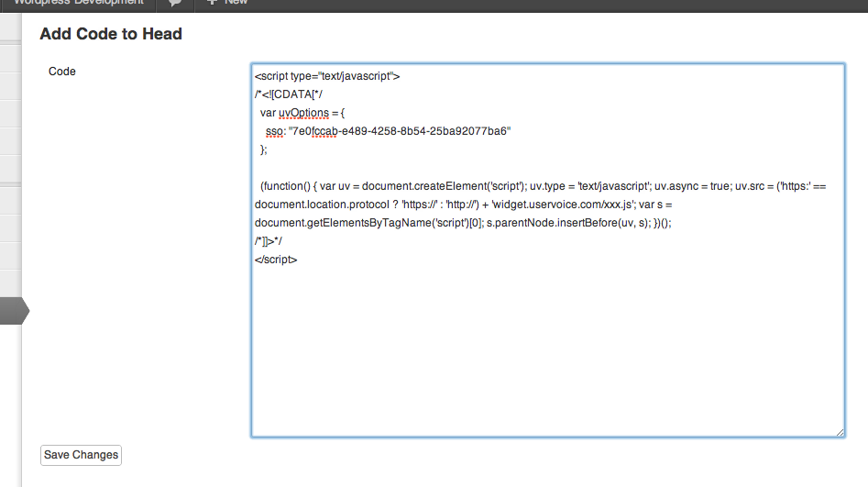Screen dimensions: 868x487
Task: Click the underlined sso key in code
Action: click(x=274, y=131)
